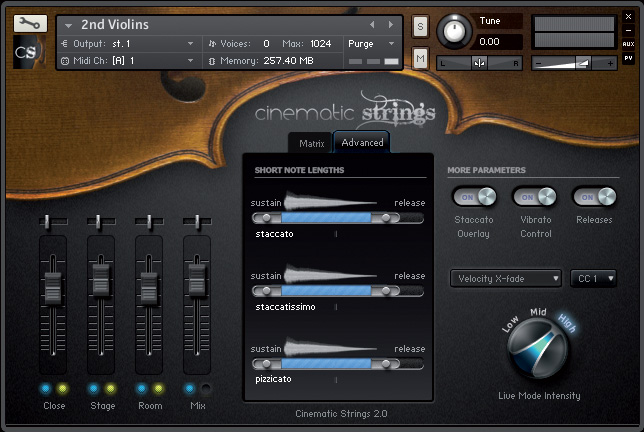Click the Stage mic pan slider
Viewport: 644px width, 432px height.
click(98, 221)
